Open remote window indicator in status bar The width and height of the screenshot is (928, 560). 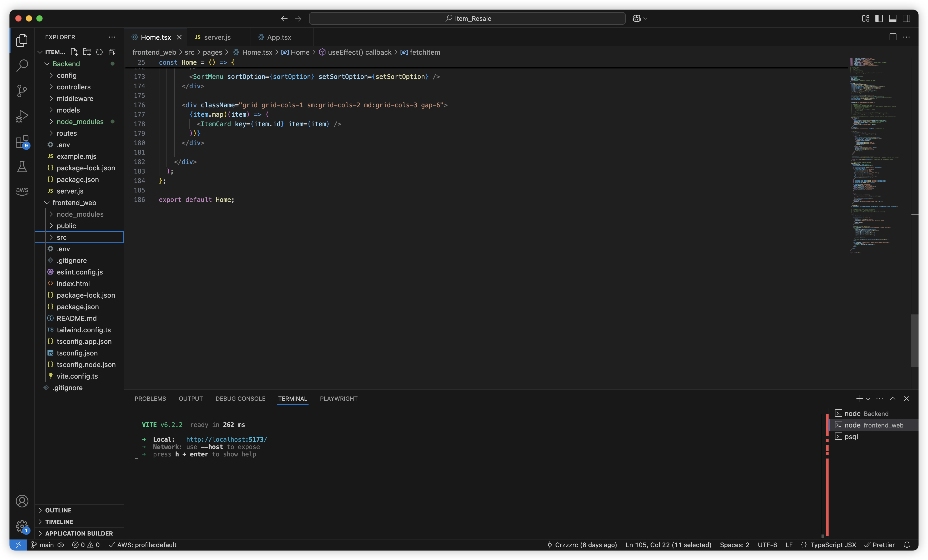tap(18, 544)
